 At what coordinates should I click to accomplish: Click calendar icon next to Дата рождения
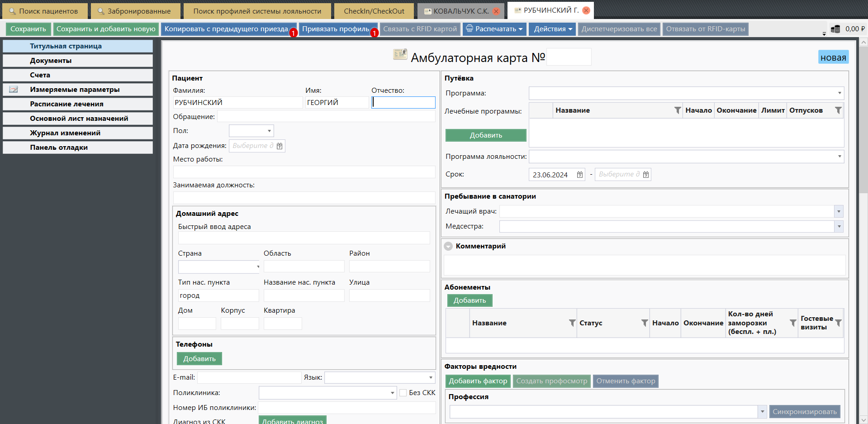[x=280, y=146]
